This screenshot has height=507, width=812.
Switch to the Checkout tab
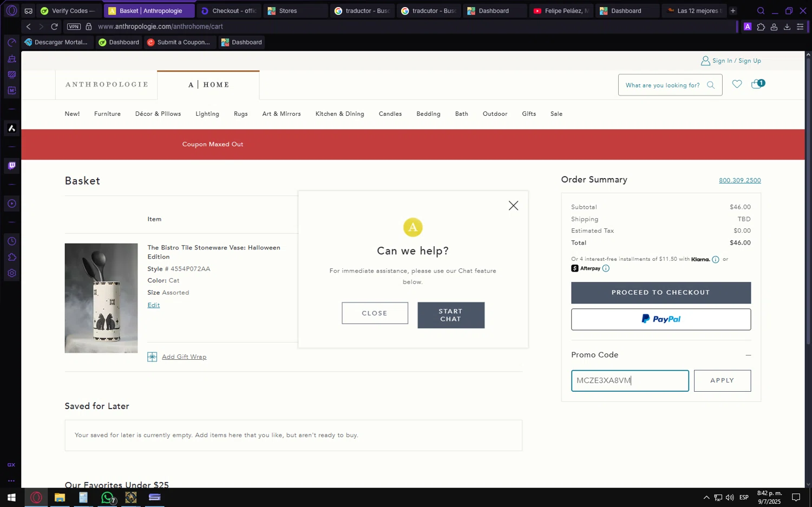click(x=230, y=11)
